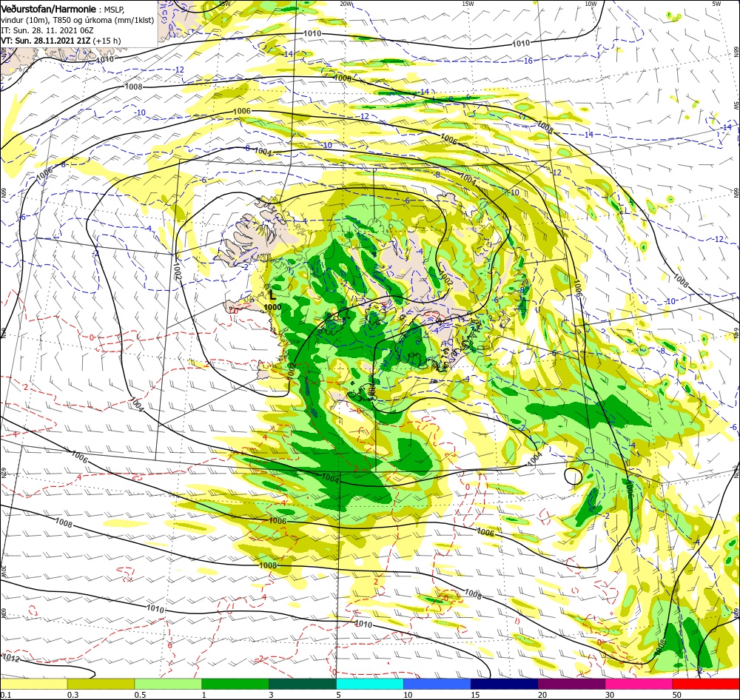Click the yellow 0.1 mm legend swatch
This screenshot has width=740, height=700.
click(33, 684)
